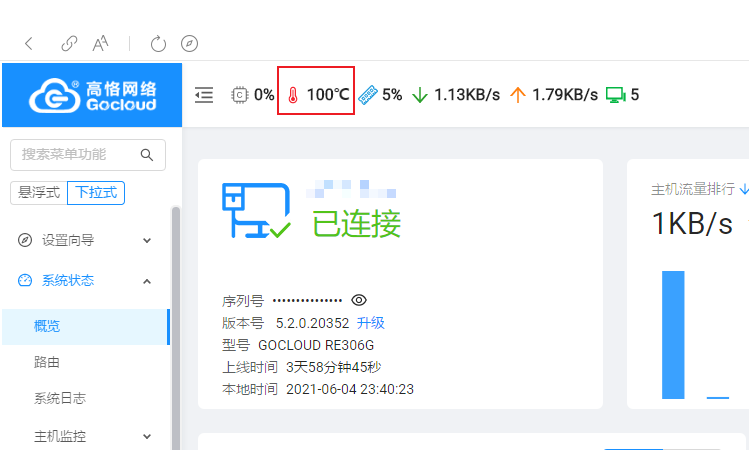Click the connected network status icon

pyautogui.click(x=256, y=211)
